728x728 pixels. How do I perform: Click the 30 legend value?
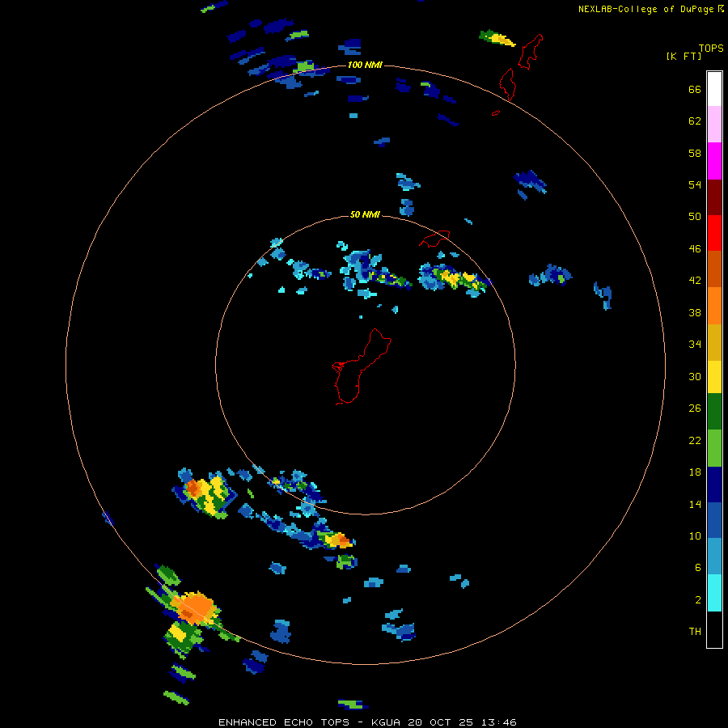coord(695,376)
